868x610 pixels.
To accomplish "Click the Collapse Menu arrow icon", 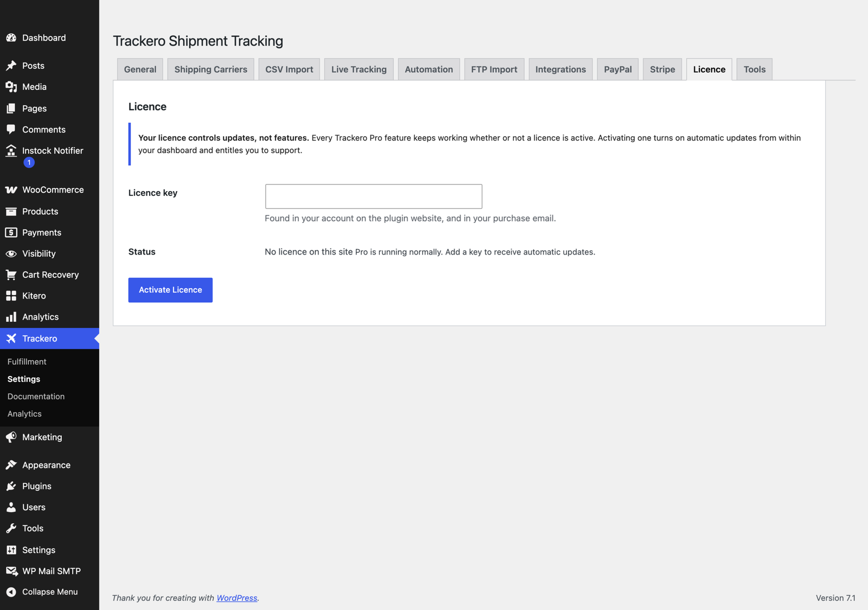I will [11, 592].
